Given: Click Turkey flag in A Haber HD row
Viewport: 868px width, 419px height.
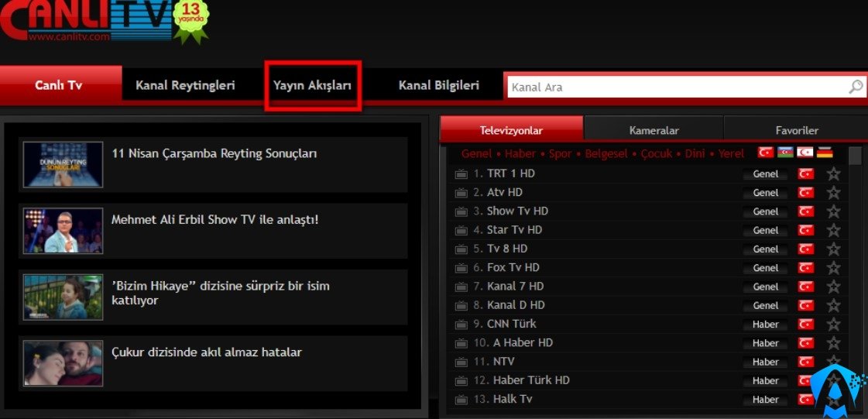Looking at the screenshot, I should (805, 343).
